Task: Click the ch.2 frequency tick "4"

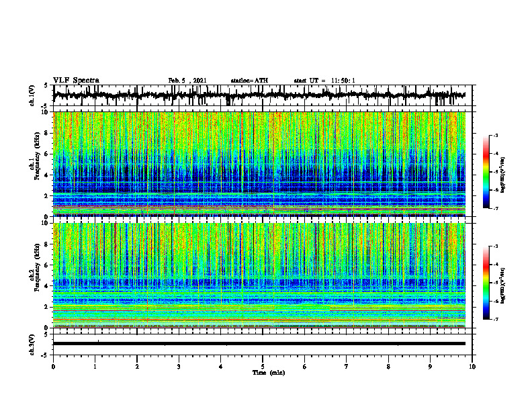Action: pos(47,286)
